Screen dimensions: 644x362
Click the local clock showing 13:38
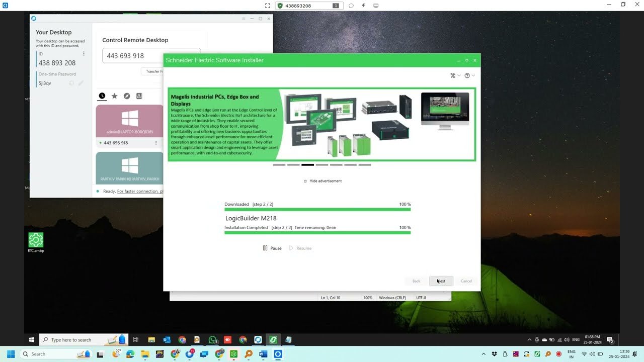(619, 354)
